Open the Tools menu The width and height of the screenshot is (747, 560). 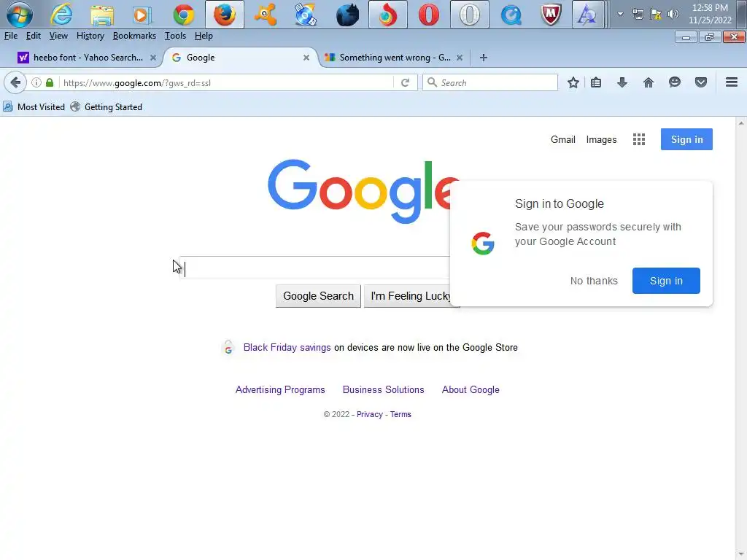click(x=175, y=36)
